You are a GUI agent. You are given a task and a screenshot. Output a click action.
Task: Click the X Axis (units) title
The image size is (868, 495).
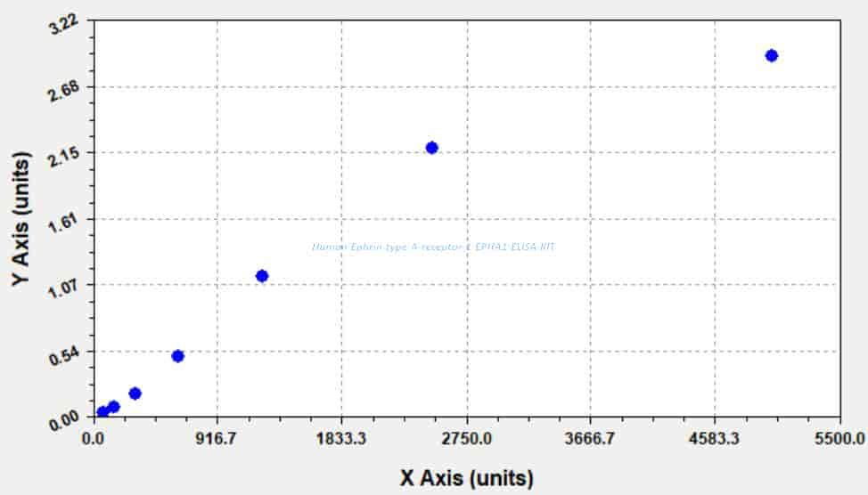coord(467,478)
